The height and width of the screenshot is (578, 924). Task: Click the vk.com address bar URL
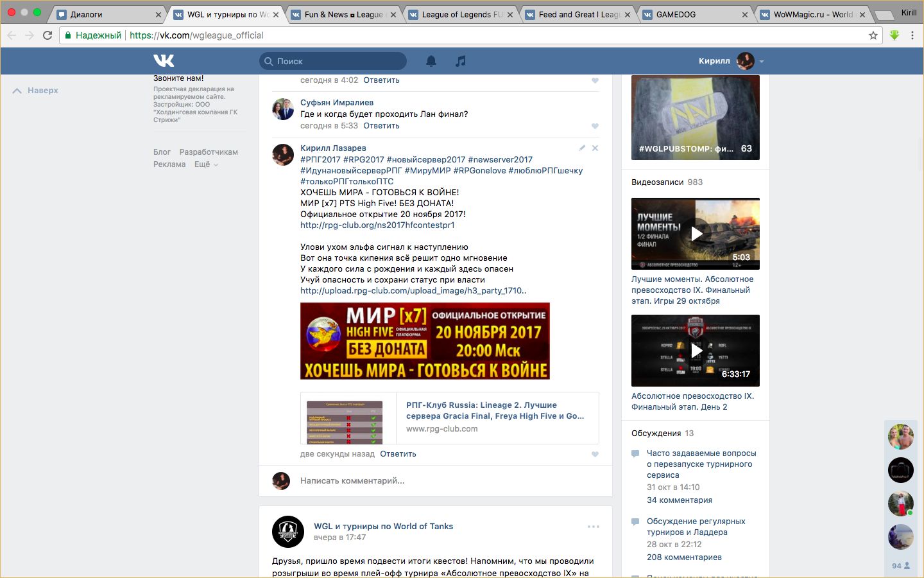[196, 35]
